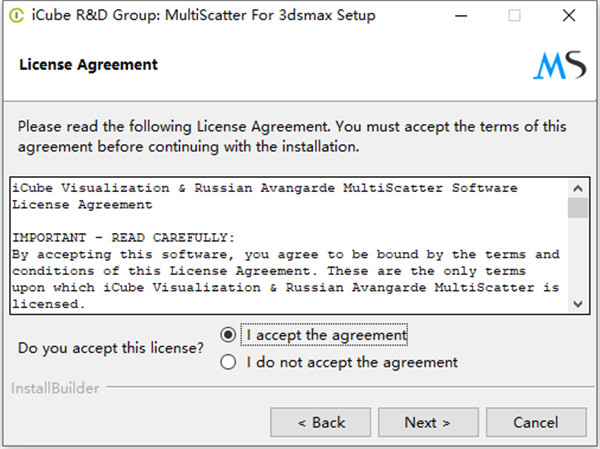
Task: Click inside the license agreement text box
Action: 289,246
